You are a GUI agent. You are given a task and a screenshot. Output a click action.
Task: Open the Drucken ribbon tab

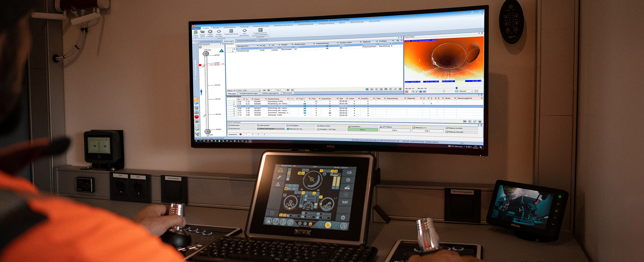pyautogui.click(x=216, y=28)
